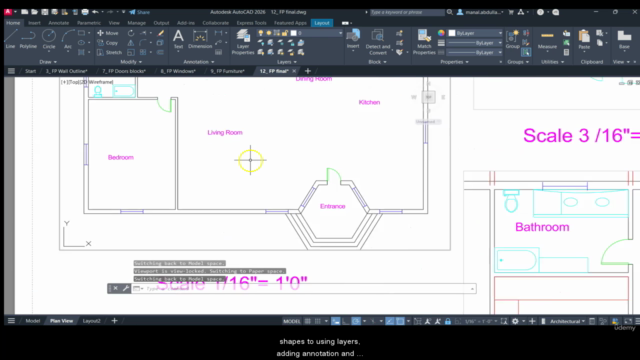This screenshot has height=360, width=640.
Task: Toggle MODEL space button in status bar
Action: pos(291,321)
